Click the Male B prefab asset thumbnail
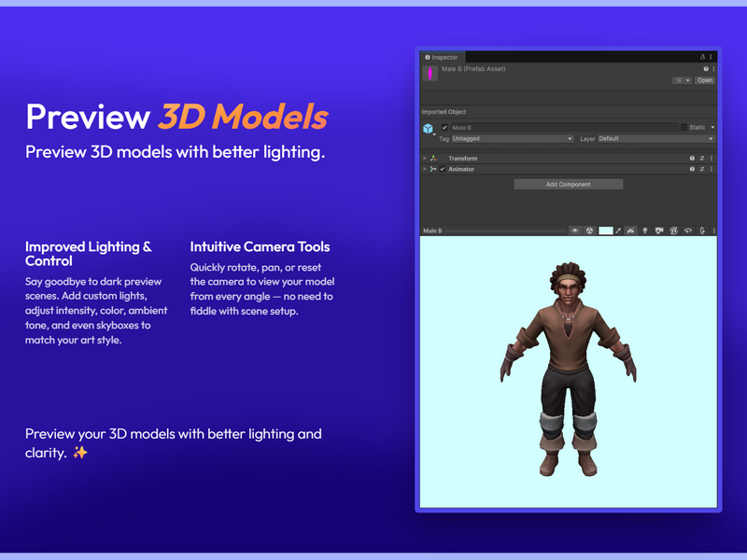 pos(430,74)
